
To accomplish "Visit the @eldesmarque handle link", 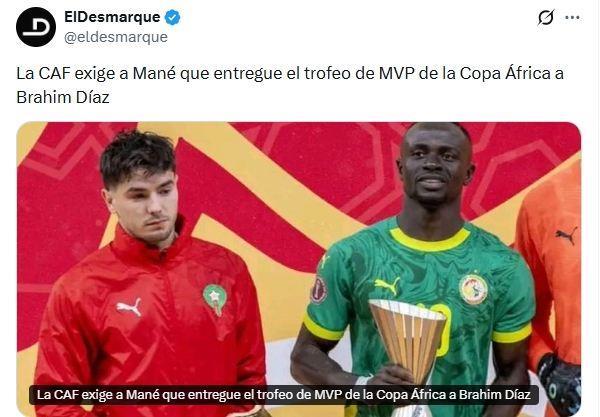I will 116,37.
